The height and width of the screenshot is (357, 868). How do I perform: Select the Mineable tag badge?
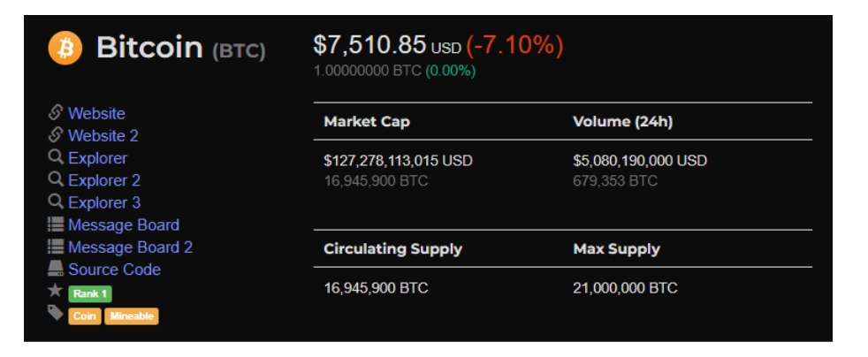(131, 316)
